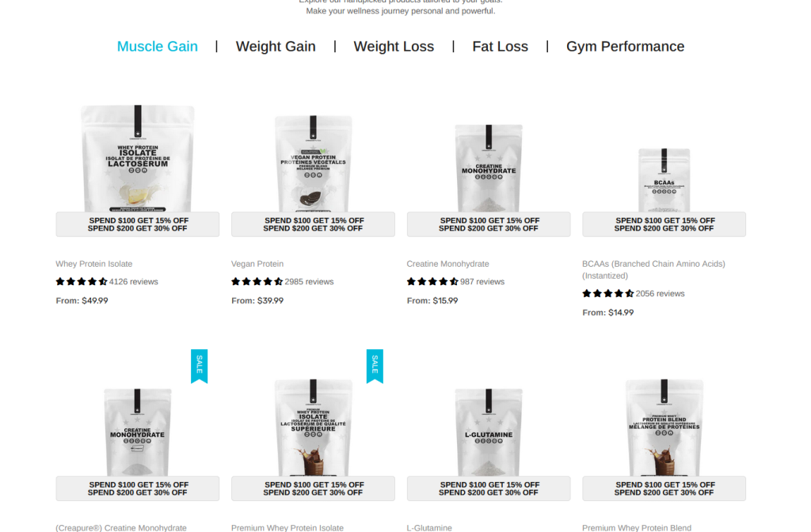Image resolution: width=811 pixels, height=532 pixels.
Task: Choose the Fat Loss tab
Action: click(x=501, y=47)
